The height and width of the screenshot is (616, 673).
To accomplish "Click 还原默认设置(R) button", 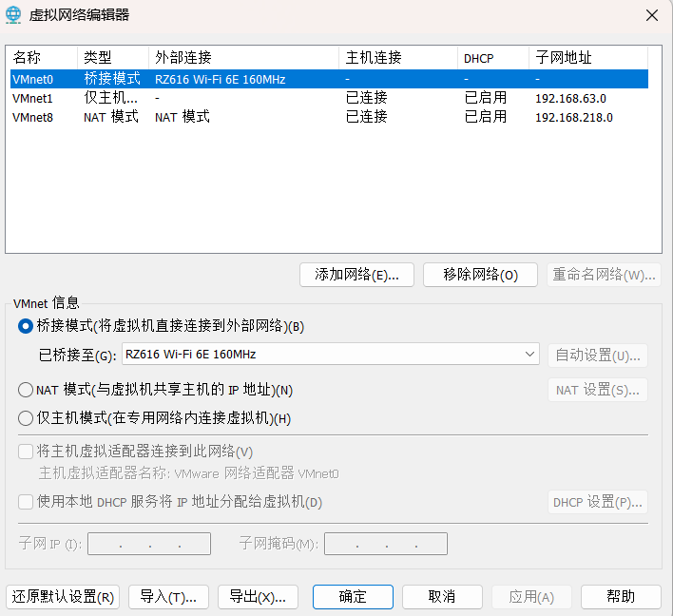I will (x=63, y=597).
